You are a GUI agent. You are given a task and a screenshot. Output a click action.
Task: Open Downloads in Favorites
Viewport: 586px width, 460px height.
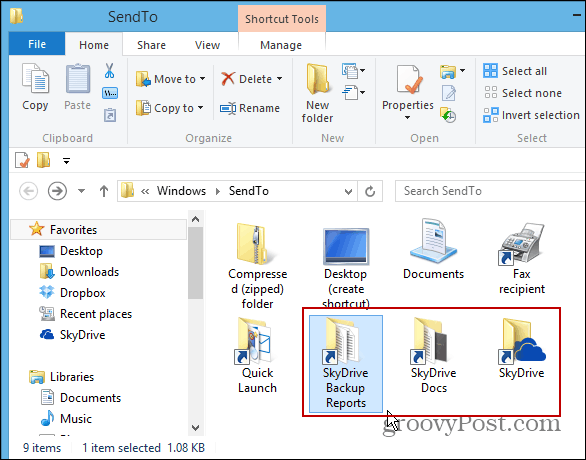click(79, 272)
